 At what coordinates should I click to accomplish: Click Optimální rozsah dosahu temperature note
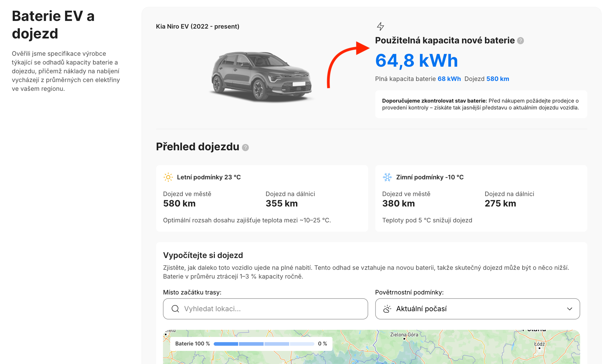tap(247, 220)
